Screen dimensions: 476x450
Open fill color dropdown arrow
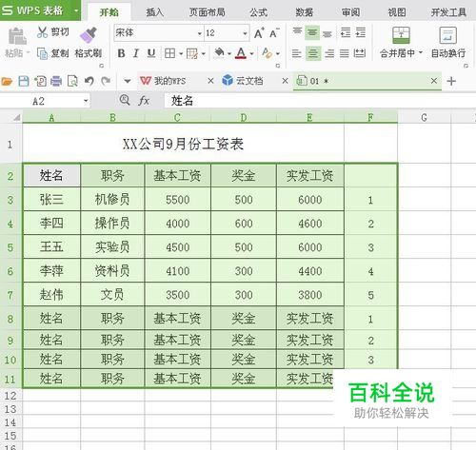229,53
